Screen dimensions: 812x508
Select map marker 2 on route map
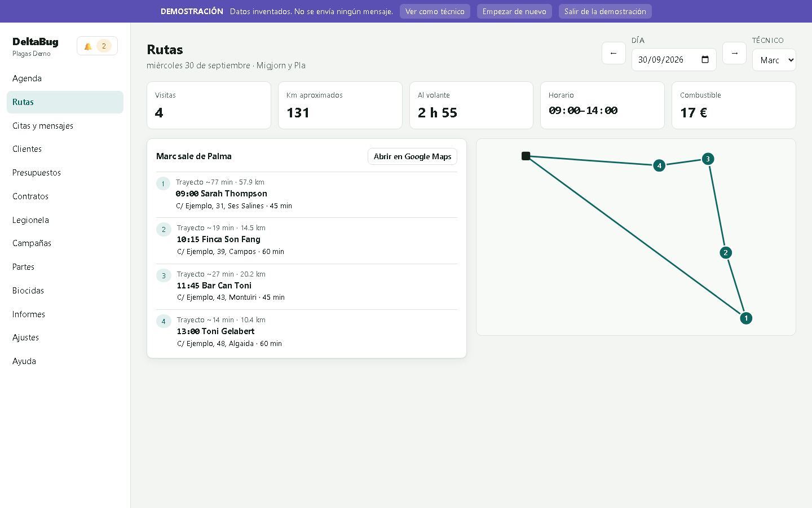pyautogui.click(x=726, y=253)
